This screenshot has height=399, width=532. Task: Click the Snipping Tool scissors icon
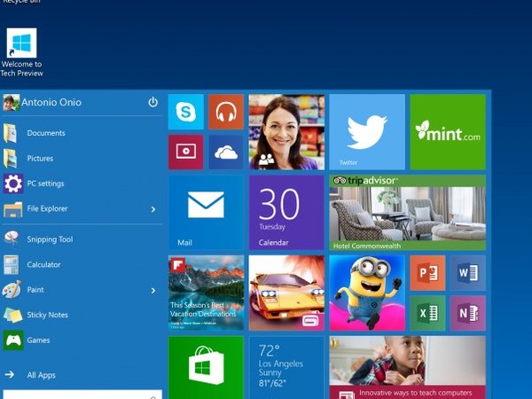(x=12, y=238)
